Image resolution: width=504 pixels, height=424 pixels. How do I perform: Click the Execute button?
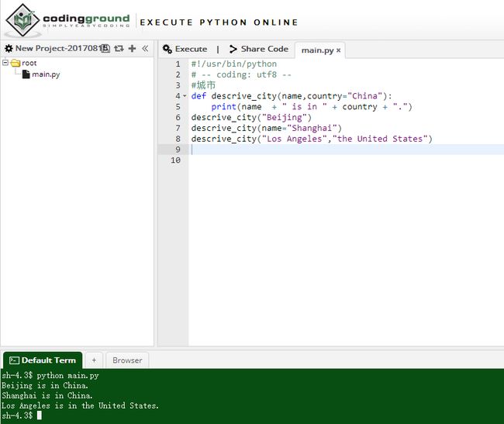point(185,49)
